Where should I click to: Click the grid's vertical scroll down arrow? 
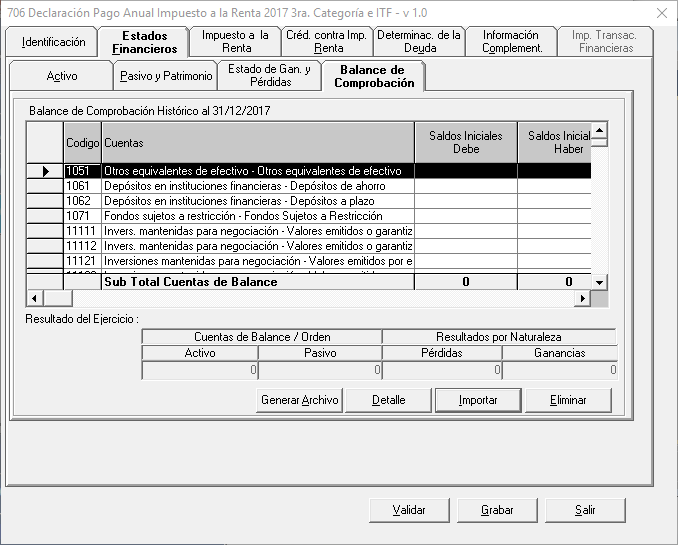[x=599, y=282]
